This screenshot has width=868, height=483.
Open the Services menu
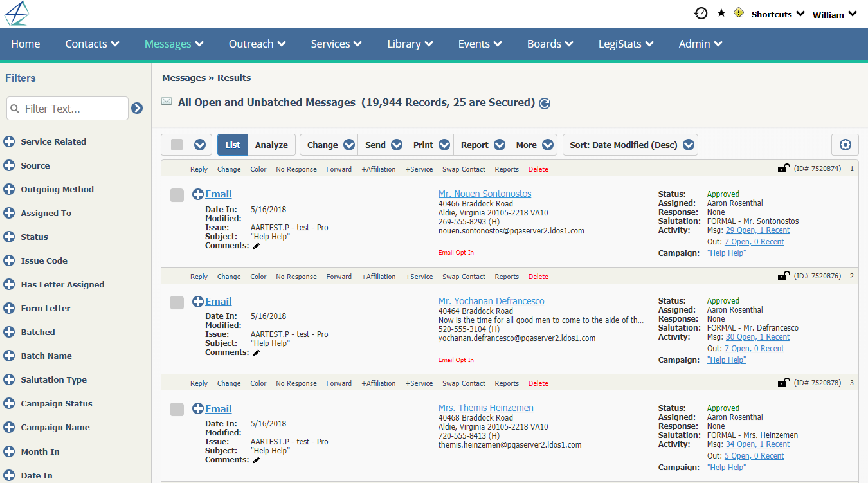click(x=336, y=44)
